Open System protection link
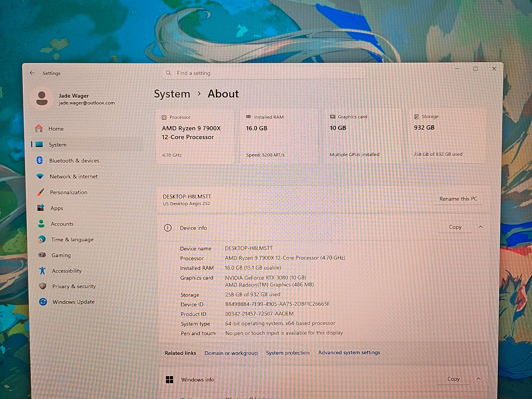Image resolution: width=532 pixels, height=399 pixels. pyautogui.click(x=288, y=353)
